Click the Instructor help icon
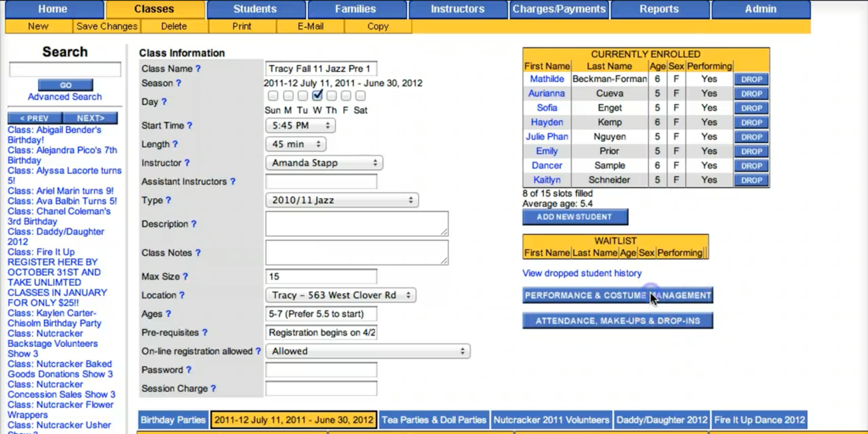Image resolution: width=868 pixels, height=434 pixels. [x=187, y=163]
